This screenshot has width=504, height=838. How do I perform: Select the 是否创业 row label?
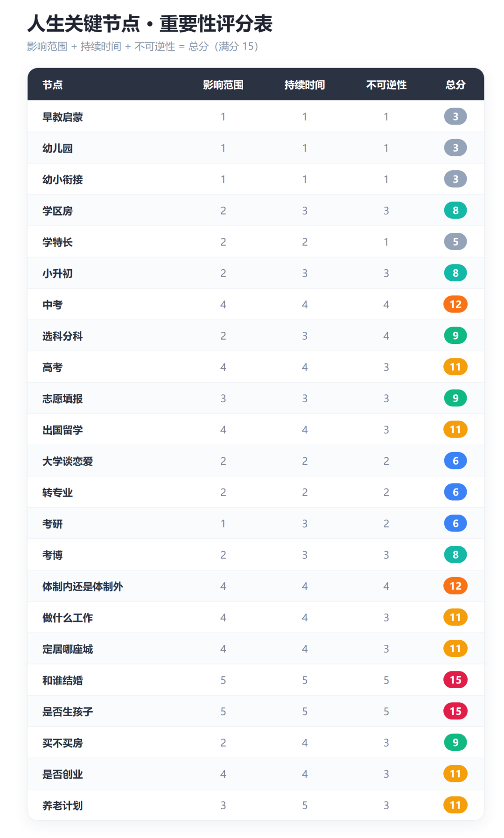(63, 774)
